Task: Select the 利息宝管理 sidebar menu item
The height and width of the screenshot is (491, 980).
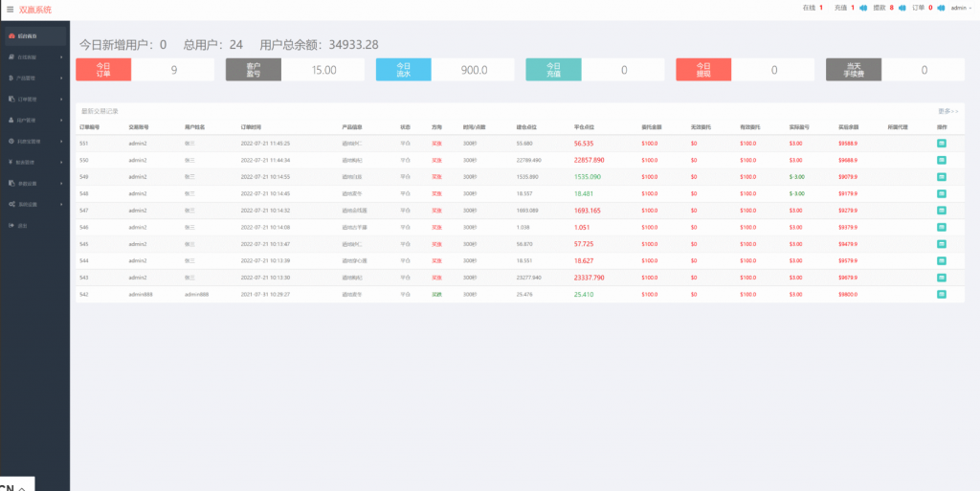Action: click(x=29, y=141)
